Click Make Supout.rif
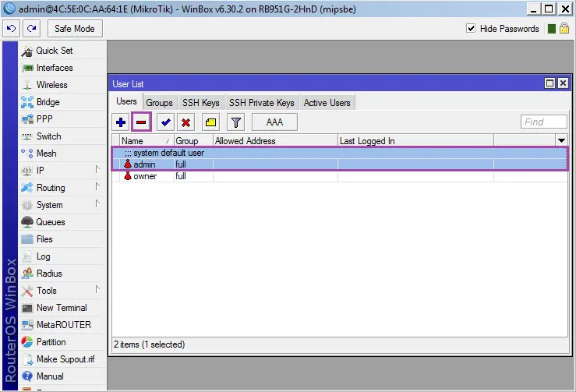Image resolution: width=576 pixels, height=392 pixels. pos(62,359)
